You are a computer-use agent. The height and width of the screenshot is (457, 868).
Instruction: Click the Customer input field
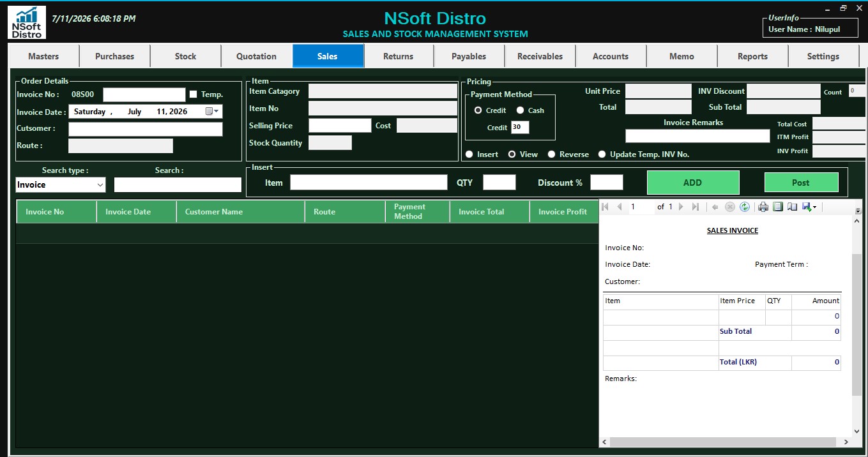tap(146, 129)
